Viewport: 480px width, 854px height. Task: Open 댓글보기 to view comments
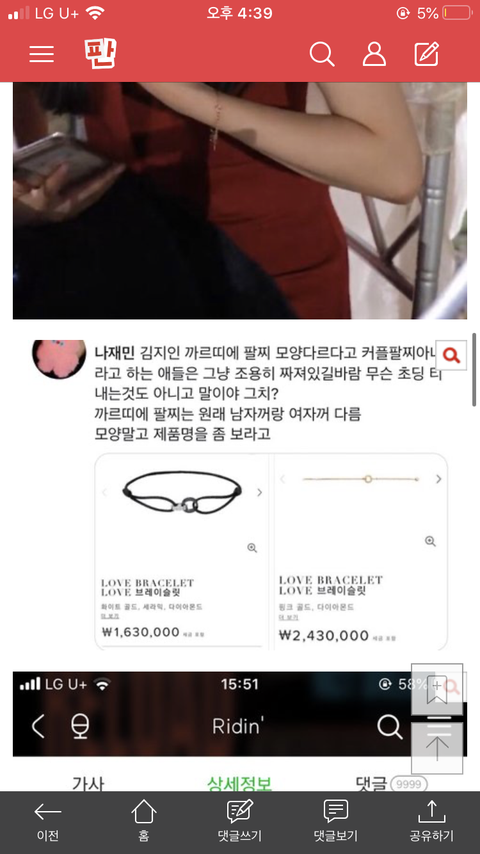336,822
